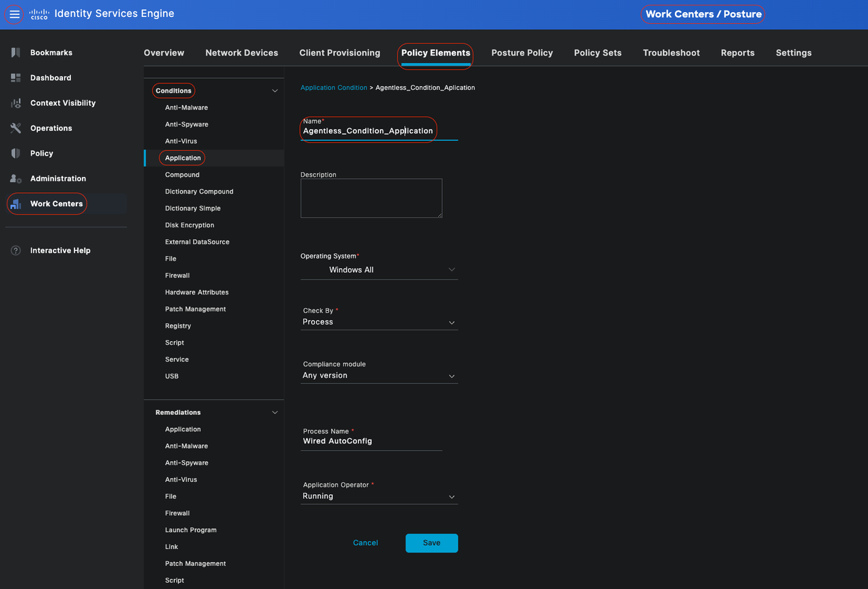Image resolution: width=868 pixels, height=589 pixels.
Task: Click the Application Condition breadcrumb link
Action: click(x=334, y=88)
